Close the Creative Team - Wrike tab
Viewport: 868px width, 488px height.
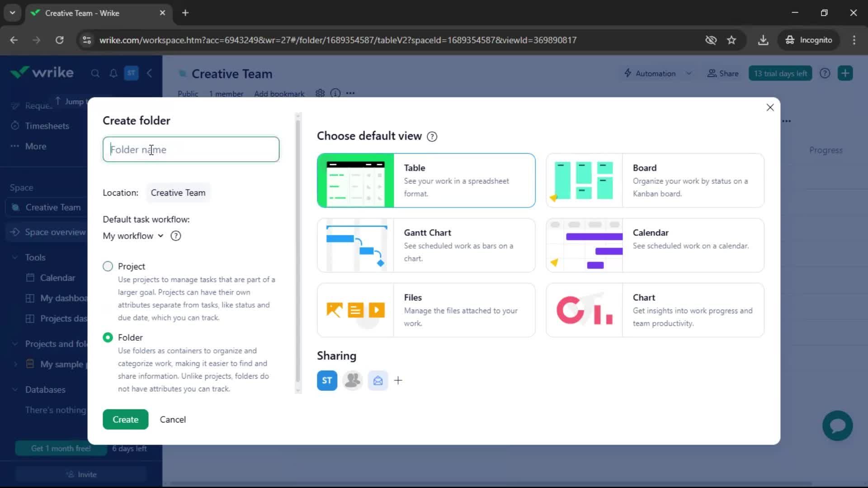[x=162, y=13]
